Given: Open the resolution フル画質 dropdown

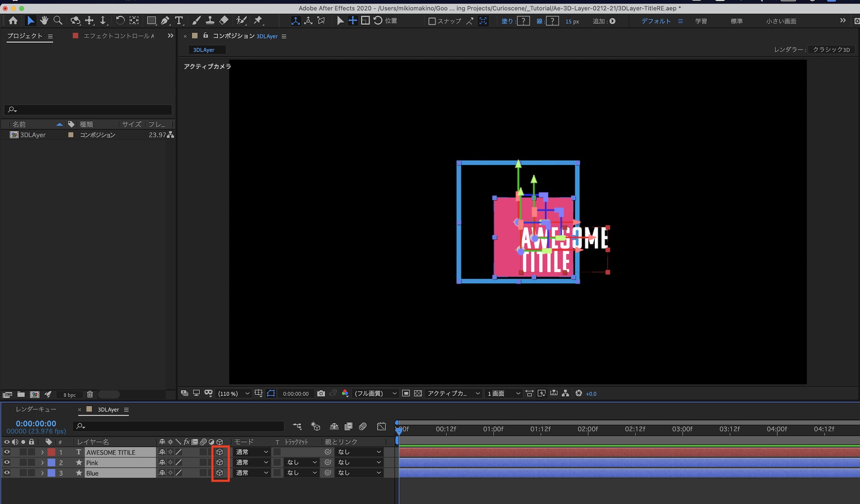Looking at the screenshot, I should [x=375, y=394].
